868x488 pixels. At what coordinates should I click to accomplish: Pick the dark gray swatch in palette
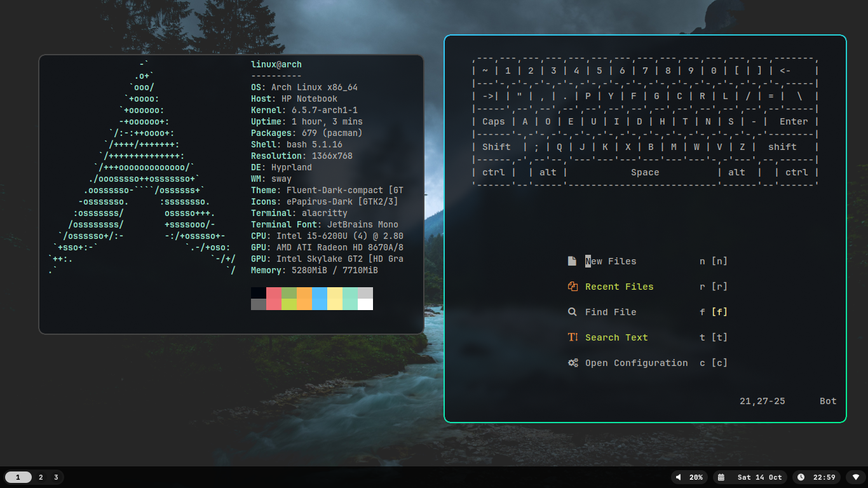[x=259, y=304]
